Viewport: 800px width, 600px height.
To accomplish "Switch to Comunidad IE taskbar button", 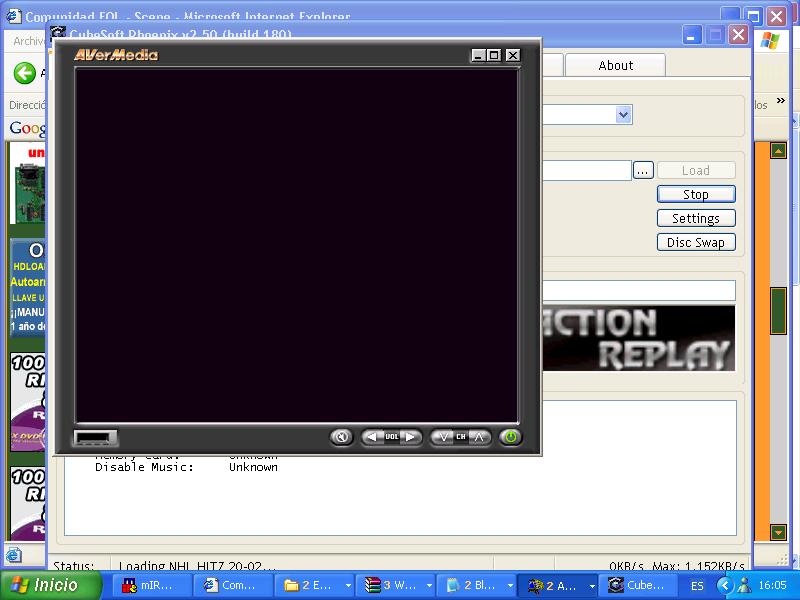I will [x=233, y=585].
